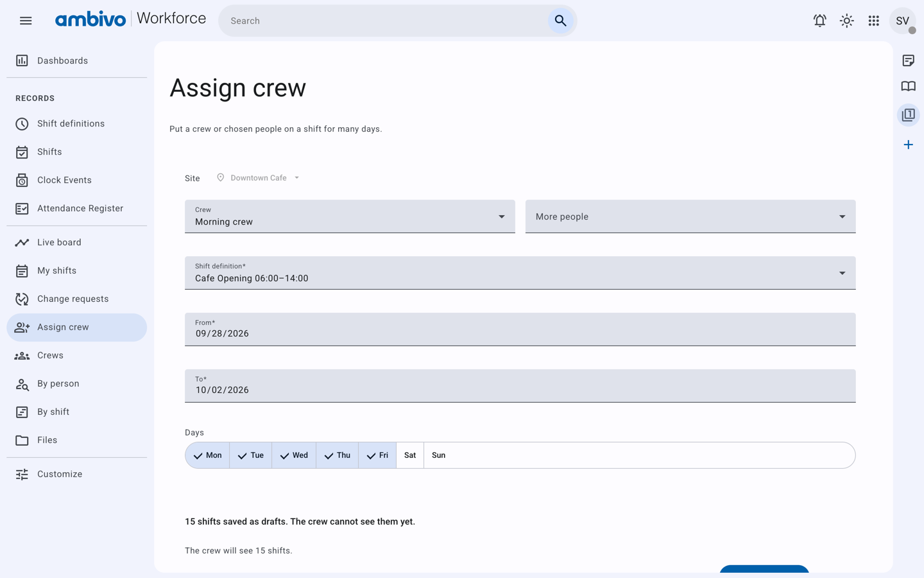Open the Crews page link
This screenshot has height=578, width=924.
pos(77,355)
